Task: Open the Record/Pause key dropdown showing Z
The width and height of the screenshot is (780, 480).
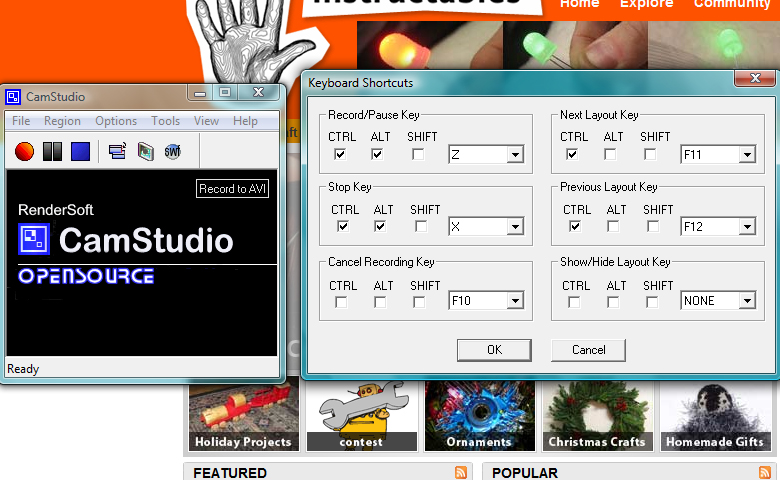Action: tap(486, 155)
